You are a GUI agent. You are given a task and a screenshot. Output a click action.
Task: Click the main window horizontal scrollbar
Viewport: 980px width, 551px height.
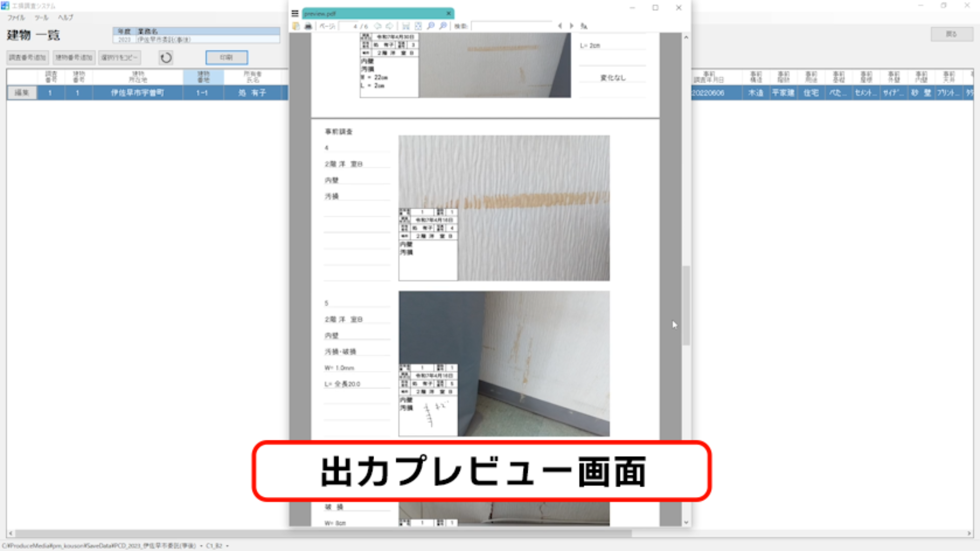pyautogui.click(x=323, y=534)
